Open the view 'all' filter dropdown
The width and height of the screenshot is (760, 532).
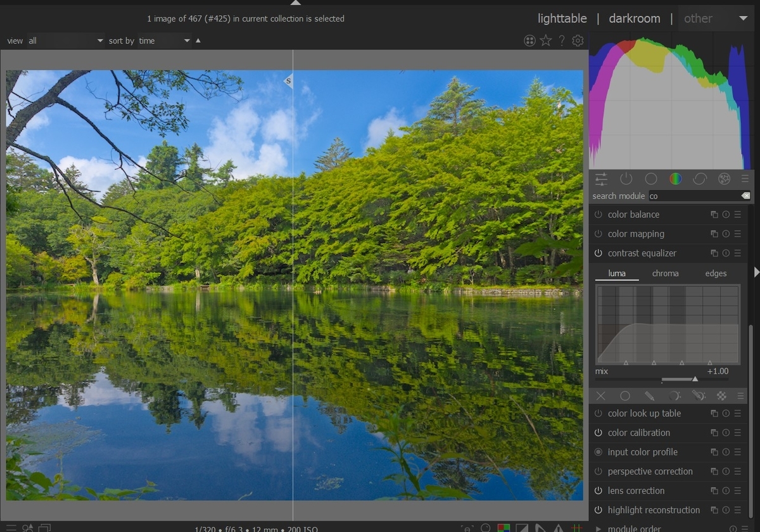tap(65, 41)
